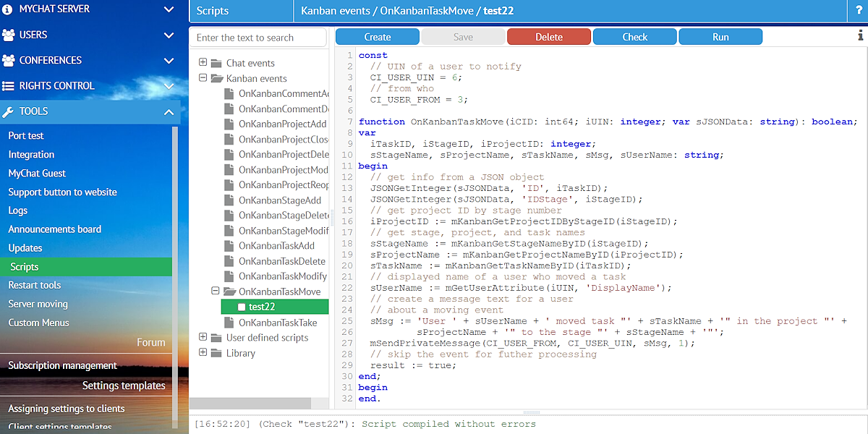Collapse the OnKanbanTaskMove tree node
868x434 pixels.
[215, 292]
